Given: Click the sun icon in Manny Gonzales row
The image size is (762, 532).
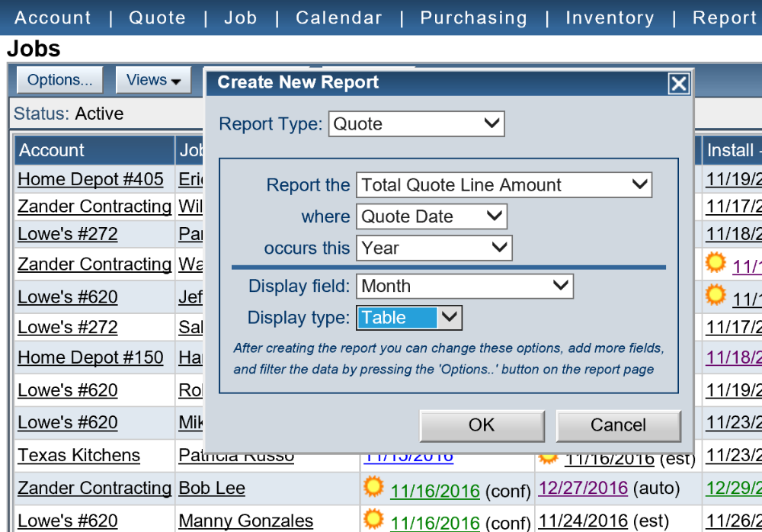Looking at the screenshot, I should click(373, 519).
